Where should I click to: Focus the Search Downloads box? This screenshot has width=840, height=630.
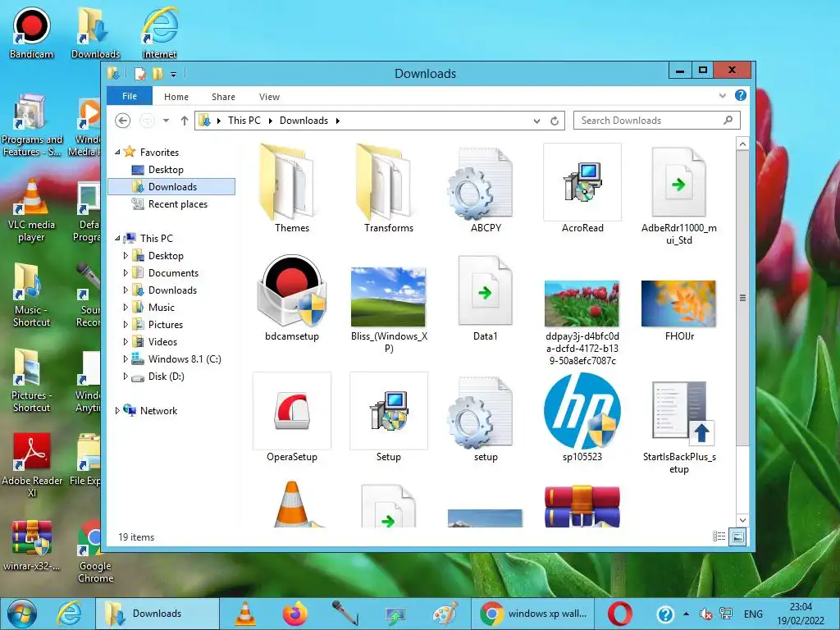pos(657,121)
